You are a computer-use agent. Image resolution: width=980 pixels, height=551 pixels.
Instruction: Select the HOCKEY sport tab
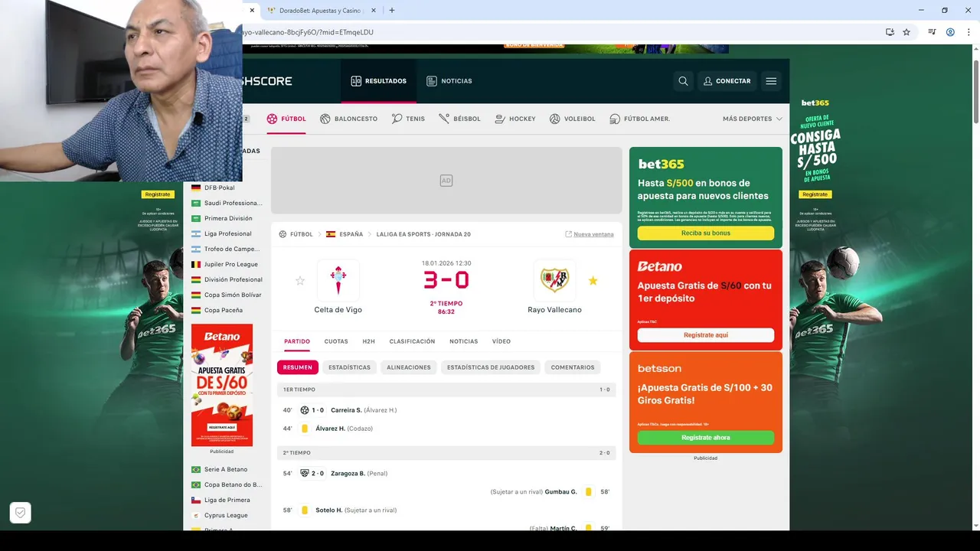(515, 119)
